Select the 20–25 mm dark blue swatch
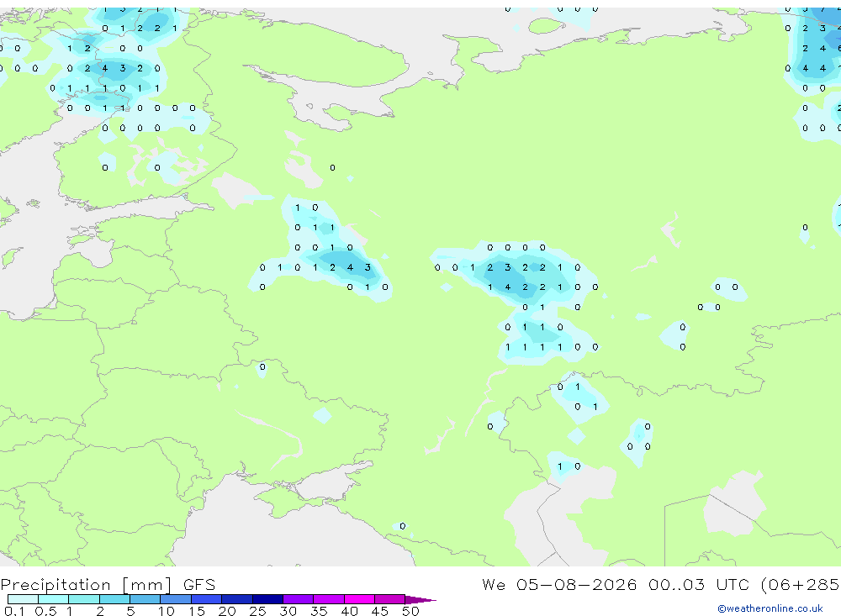The image size is (841, 616). [236, 599]
